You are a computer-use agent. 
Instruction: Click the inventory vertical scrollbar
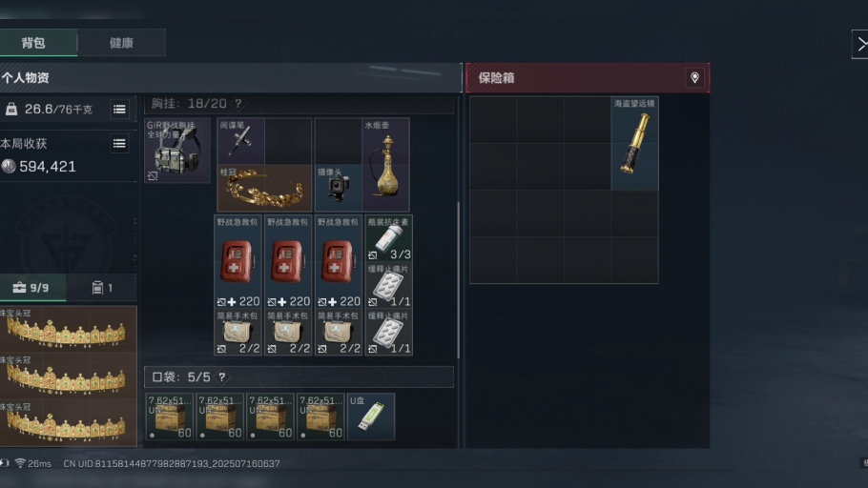(458, 280)
